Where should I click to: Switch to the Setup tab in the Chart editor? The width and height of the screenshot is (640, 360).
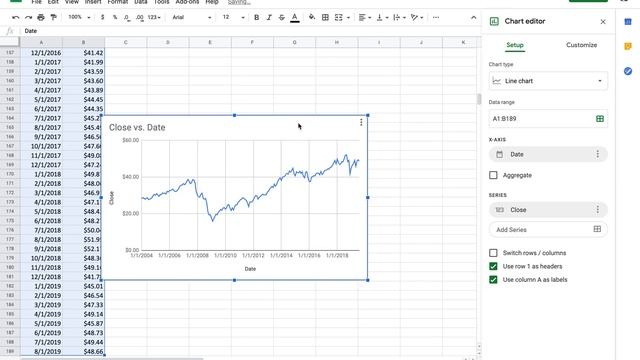(515, 45)
